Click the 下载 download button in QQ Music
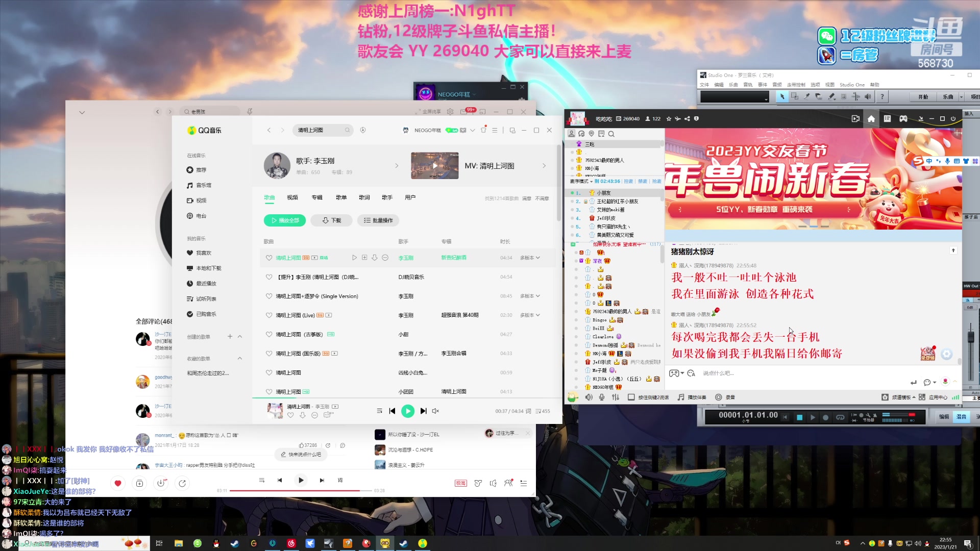 (332, 220)
